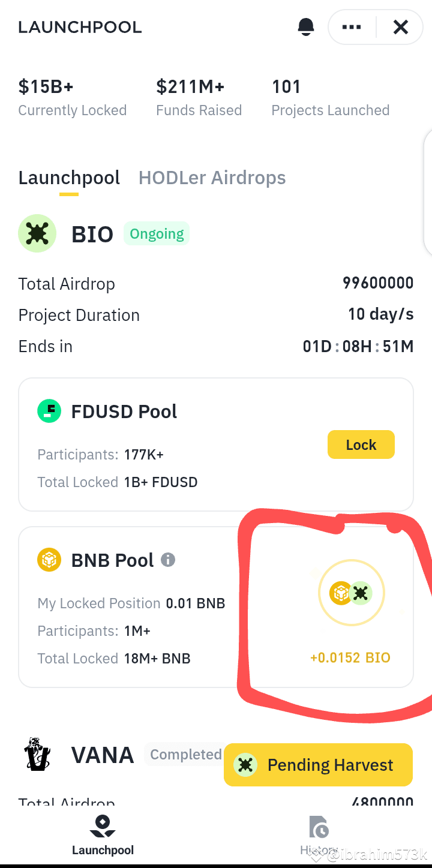432x868 pixels.
Task: Switch to the HODLer Airdrops tab
Action: pos(212,178)
